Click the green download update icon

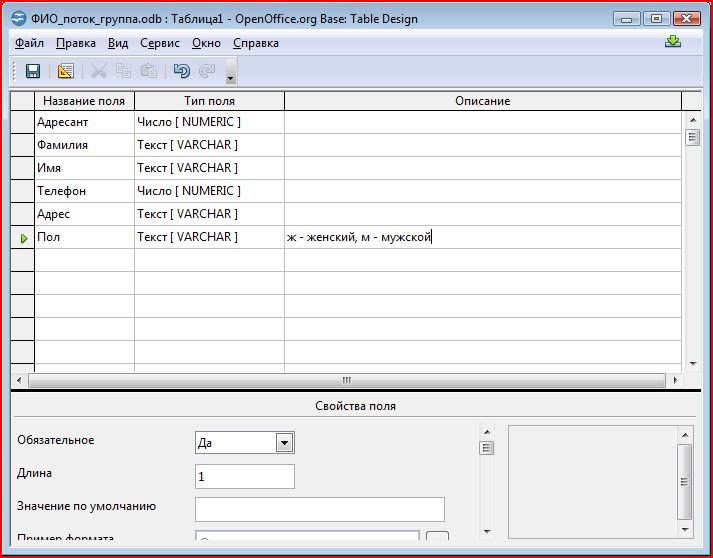point(673,42)
